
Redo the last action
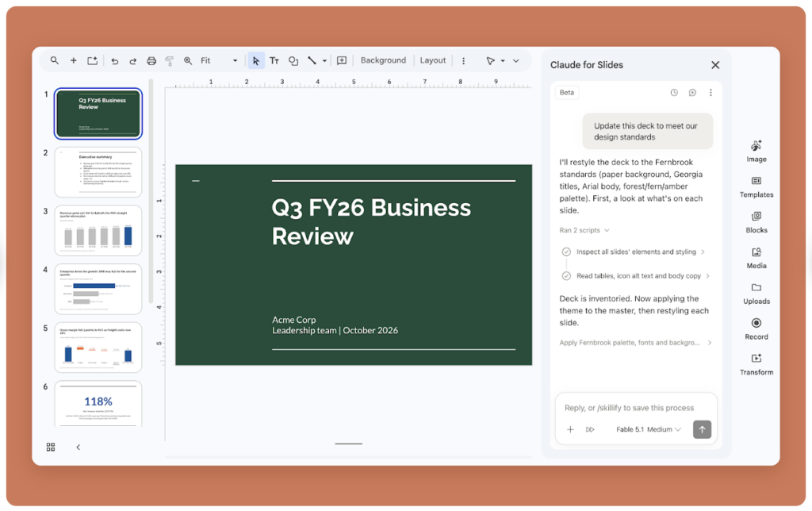(x=132, y=60)
